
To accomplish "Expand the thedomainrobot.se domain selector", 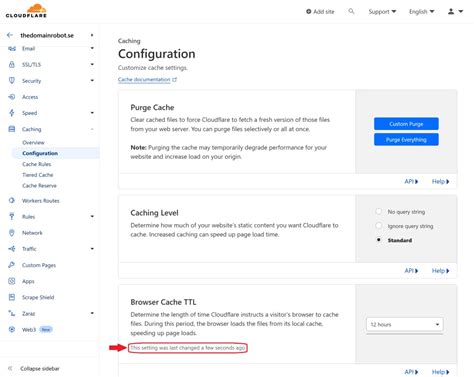I will [92, 35].
